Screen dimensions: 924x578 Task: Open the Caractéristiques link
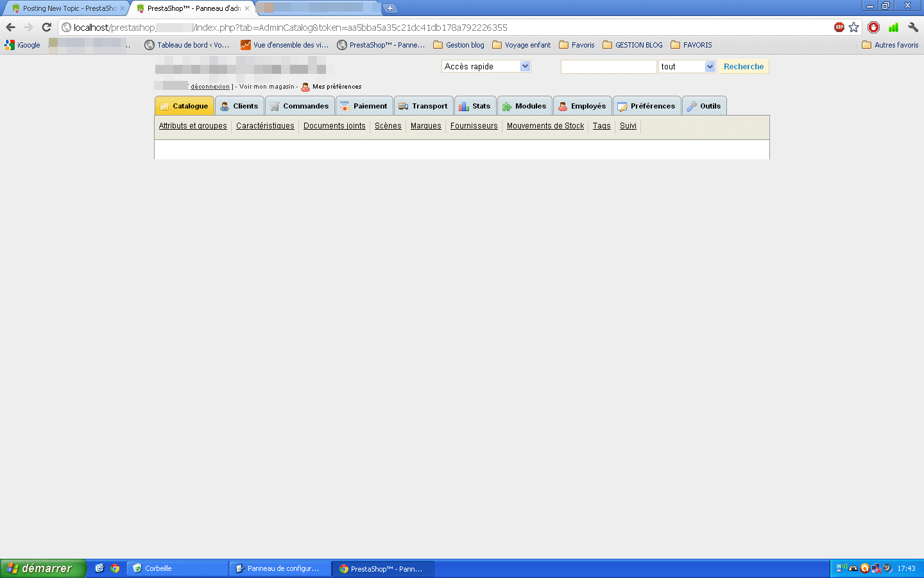pyautogui.click(x=265, y=126)
